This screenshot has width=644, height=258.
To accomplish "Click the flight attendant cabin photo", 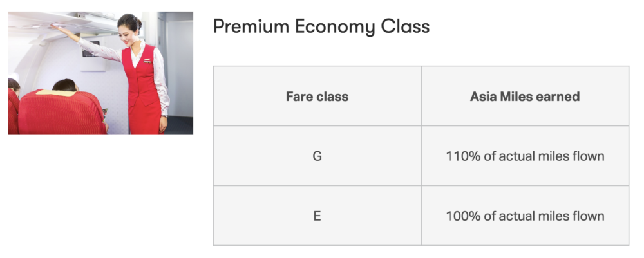I will (x=100, y=73).
